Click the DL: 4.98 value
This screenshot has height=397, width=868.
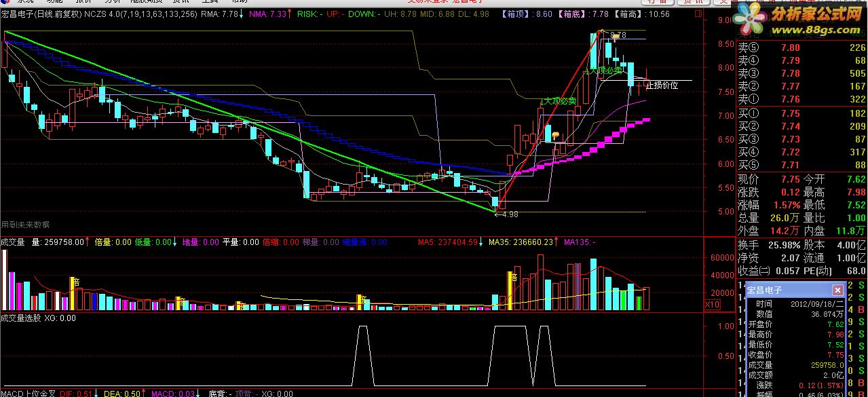click(473, 14)
